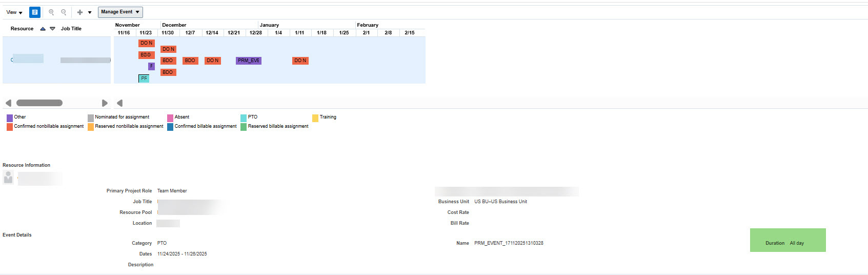The image size is (868, 275).
Task: Select the purple PRM_EVE event bar
Action: click(x=249, y=61)
